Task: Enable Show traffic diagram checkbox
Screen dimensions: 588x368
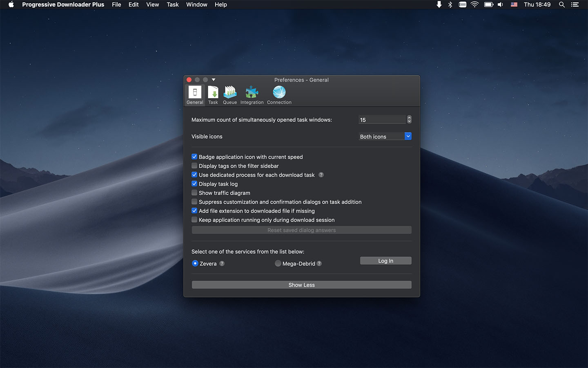Action: coord(194,193)
